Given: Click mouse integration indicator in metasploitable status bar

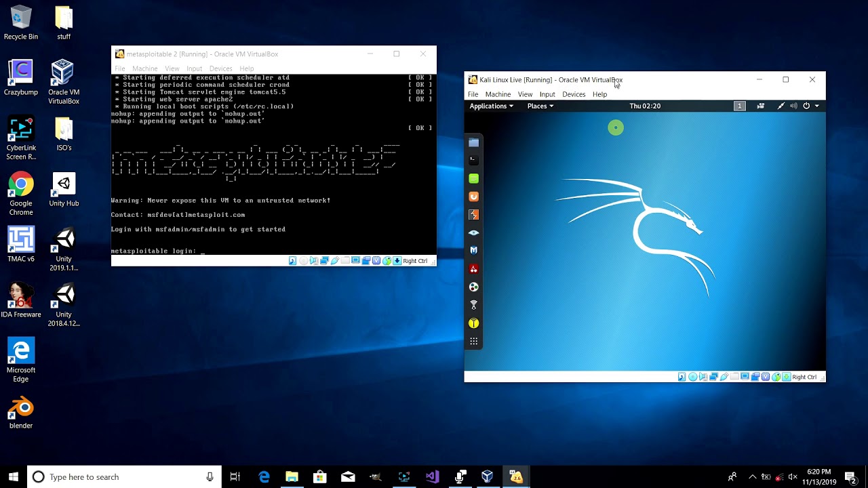Looking at the screenshot, I should (387, 260).
